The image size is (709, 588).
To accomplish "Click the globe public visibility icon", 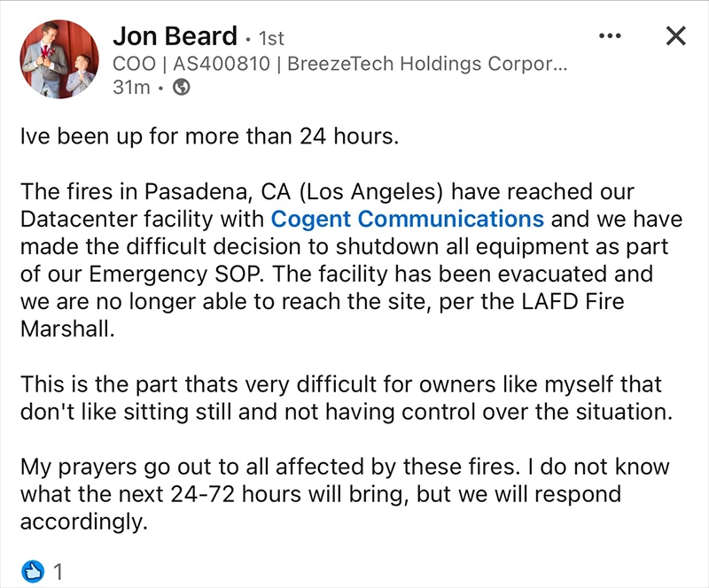I will tap(182, 88).
